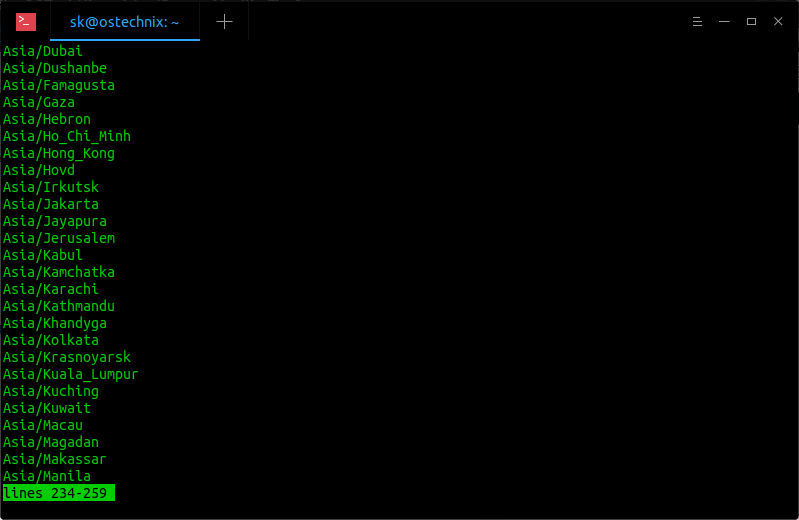This screenshot has width=799, height=520.
Task: Open a new tab with plus icon
Action: click(224, 21)
